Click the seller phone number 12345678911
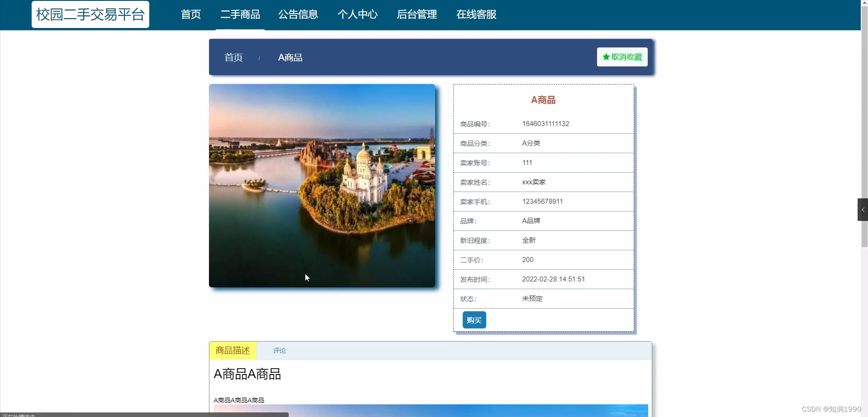The width and height of the screenshot is (868, 417). pyautogui.click(x=542, y=201)
